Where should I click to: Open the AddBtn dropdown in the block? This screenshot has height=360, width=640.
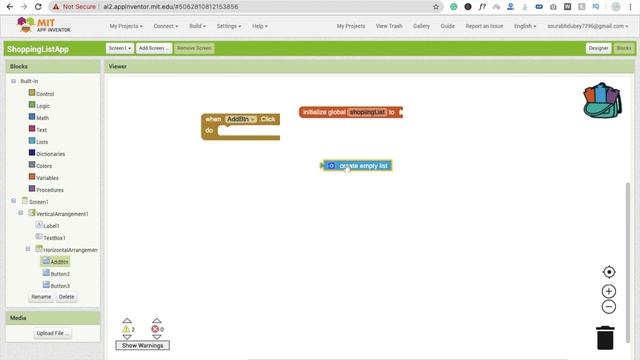241,119
